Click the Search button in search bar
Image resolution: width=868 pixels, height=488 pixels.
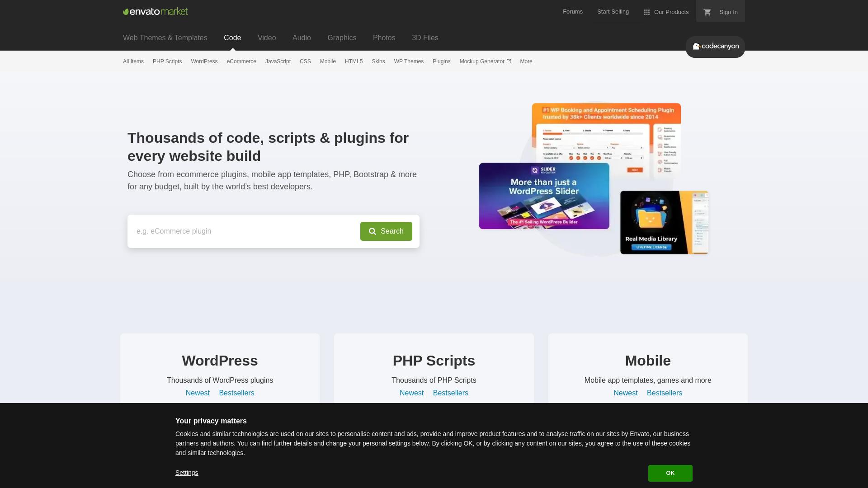[x=387, y=231]
